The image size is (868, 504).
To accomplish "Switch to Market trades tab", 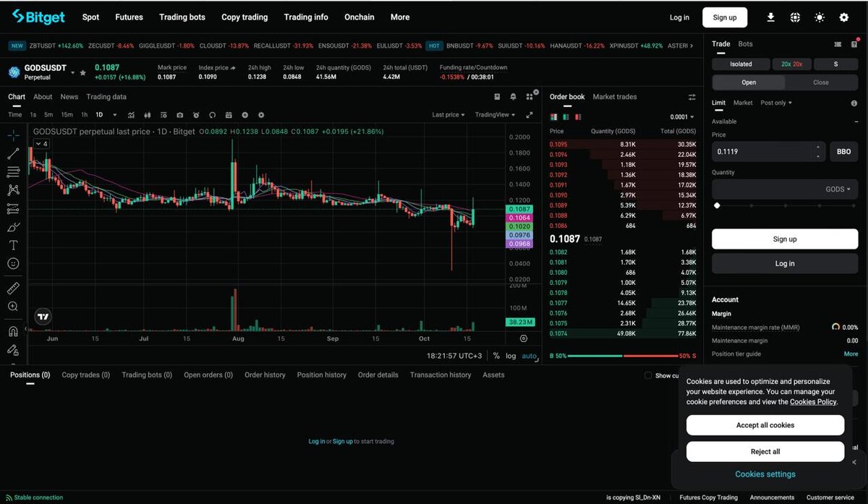I will click(615, 97).
